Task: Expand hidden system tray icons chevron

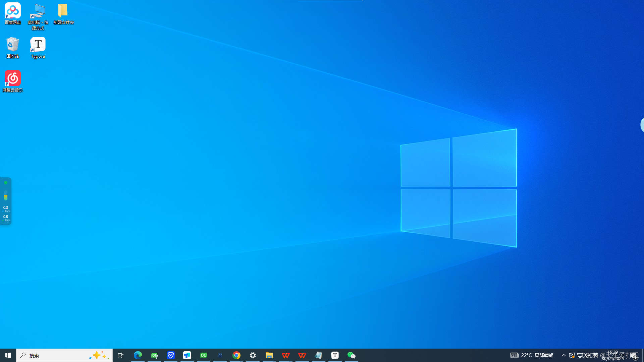Action: click(x=564, y=355)
